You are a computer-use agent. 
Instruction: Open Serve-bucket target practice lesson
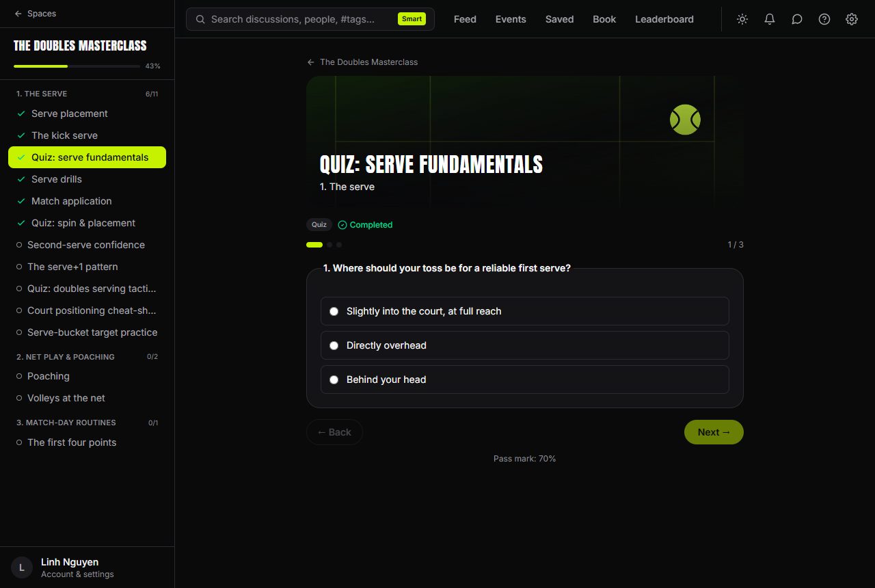point(87,332)
